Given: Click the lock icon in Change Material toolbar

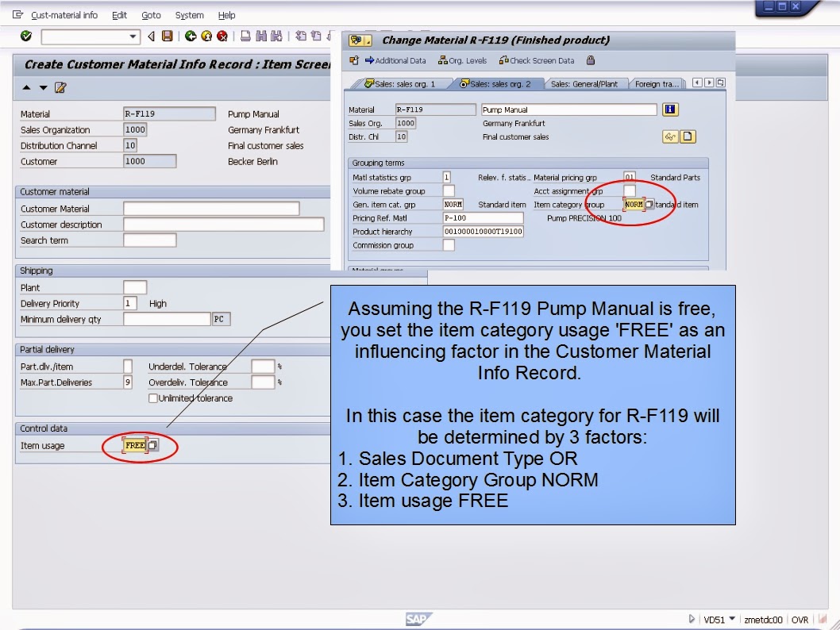Looking at the screenshot, I should click(591, 60).
